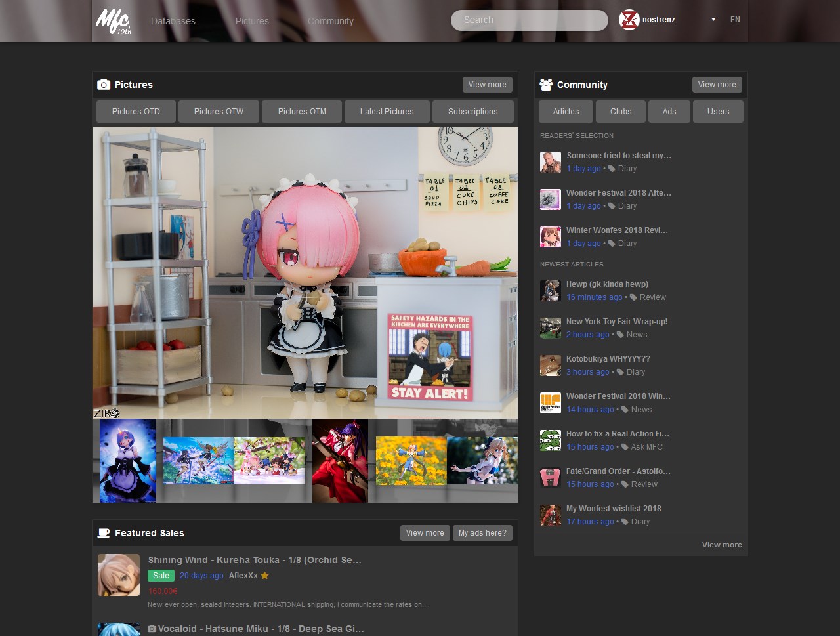Open avatar for 'My Wonfest wishlist 2018' article
Viewport: 840px width, 636px height.
[551, 515]
